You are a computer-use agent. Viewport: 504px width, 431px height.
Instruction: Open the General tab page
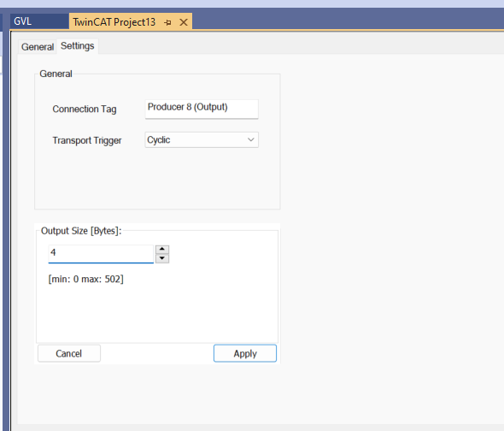pos(38,47)
